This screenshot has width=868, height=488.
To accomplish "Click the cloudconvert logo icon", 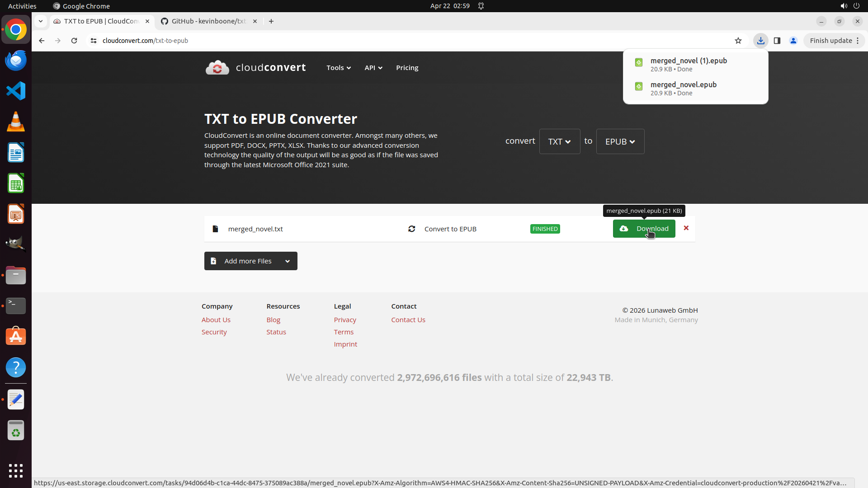I will pos(217,68).
